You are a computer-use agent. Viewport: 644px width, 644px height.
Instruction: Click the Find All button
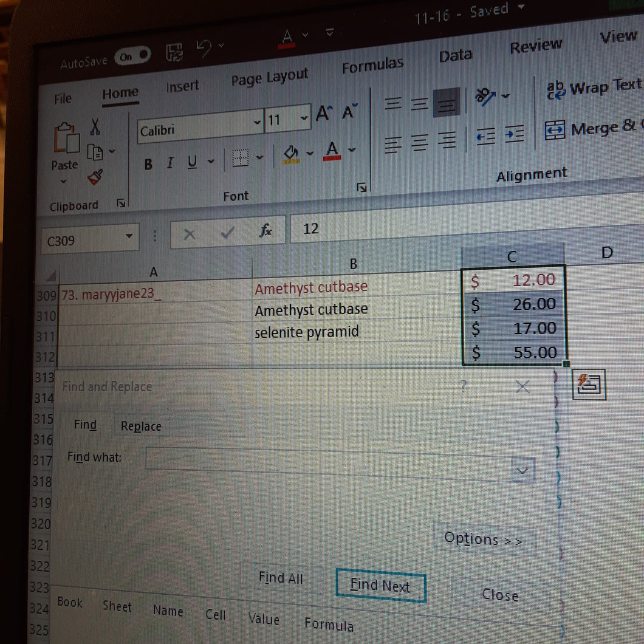point(281,578)
